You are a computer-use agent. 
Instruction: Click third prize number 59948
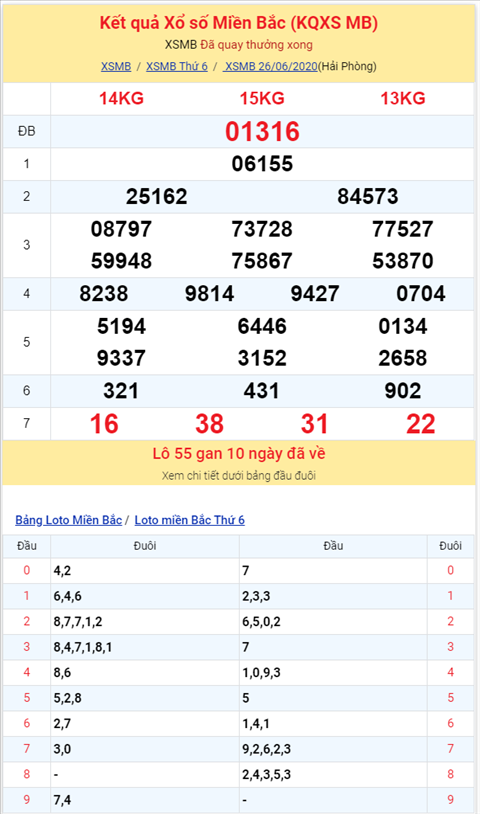tap(121, 261)
